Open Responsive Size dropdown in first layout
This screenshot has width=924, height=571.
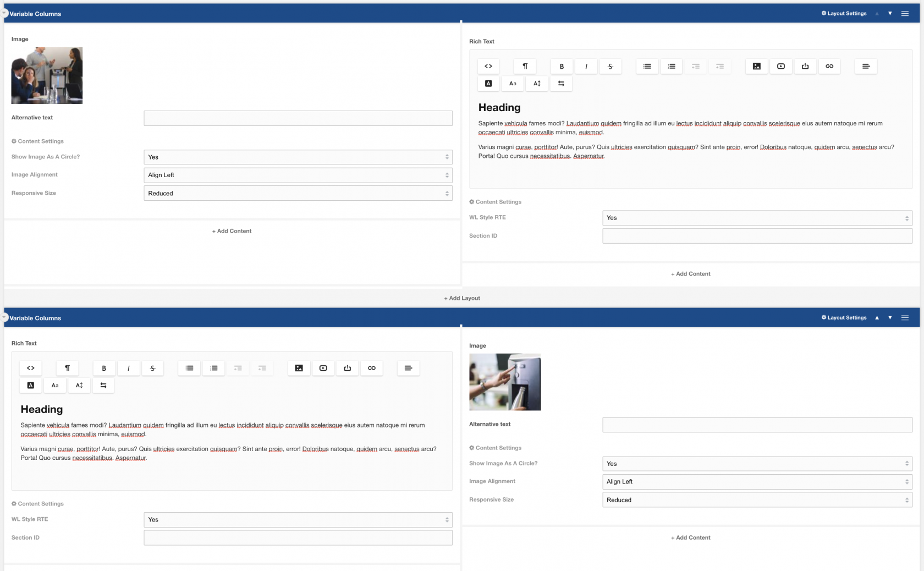[x=298, y=193]
